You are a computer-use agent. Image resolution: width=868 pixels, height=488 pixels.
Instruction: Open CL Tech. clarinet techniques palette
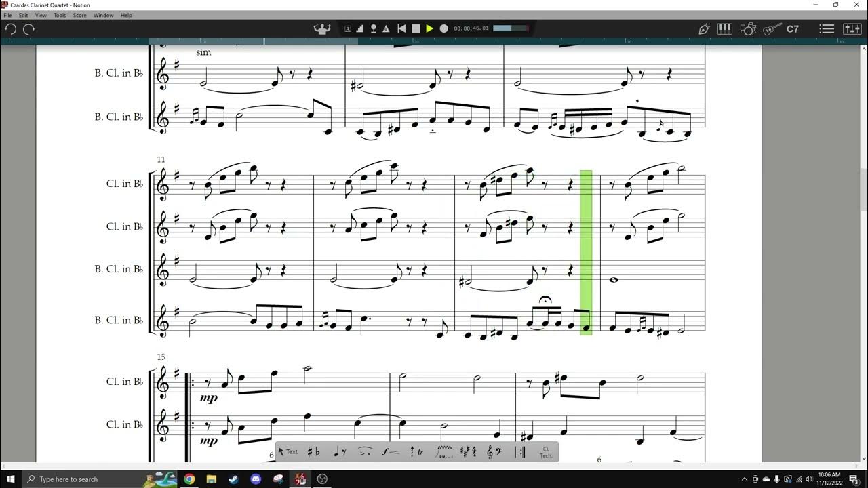(x=546, y=452)
